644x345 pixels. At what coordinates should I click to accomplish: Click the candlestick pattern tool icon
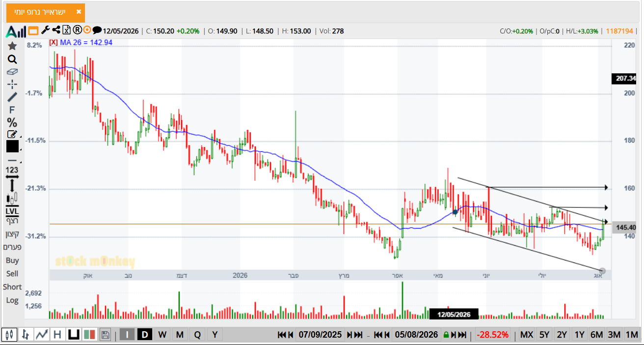point(12,199)
